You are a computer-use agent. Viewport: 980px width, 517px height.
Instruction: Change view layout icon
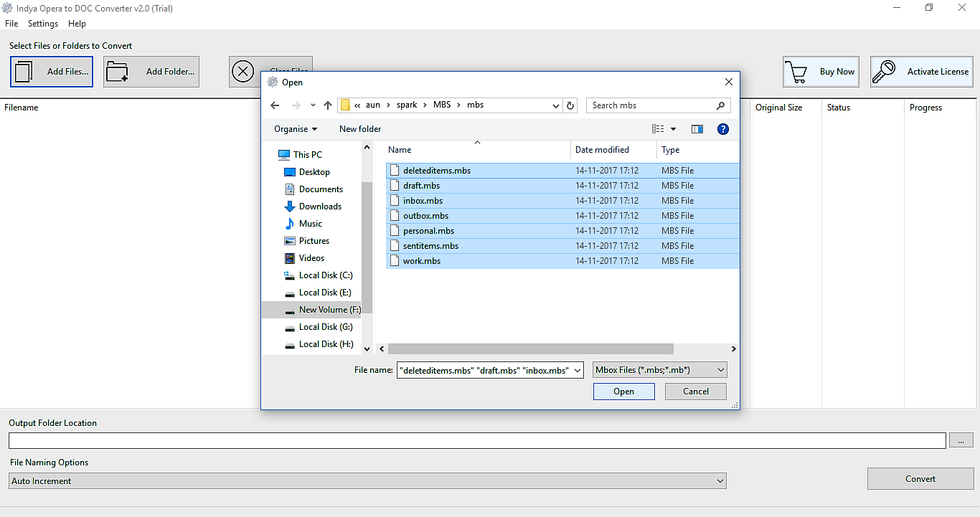[x=658, y=129]
